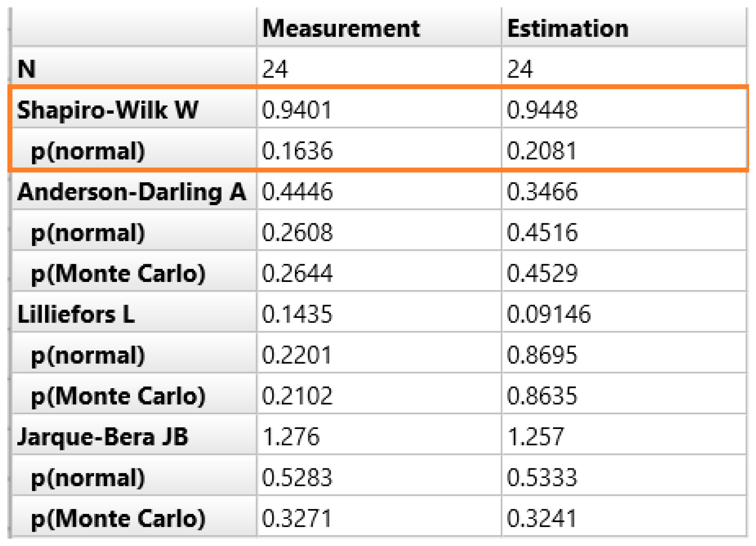Viewport: 756px width, 546px height.
Task: Click the Jarque-Bera JB row label
Action: (103, 437)
